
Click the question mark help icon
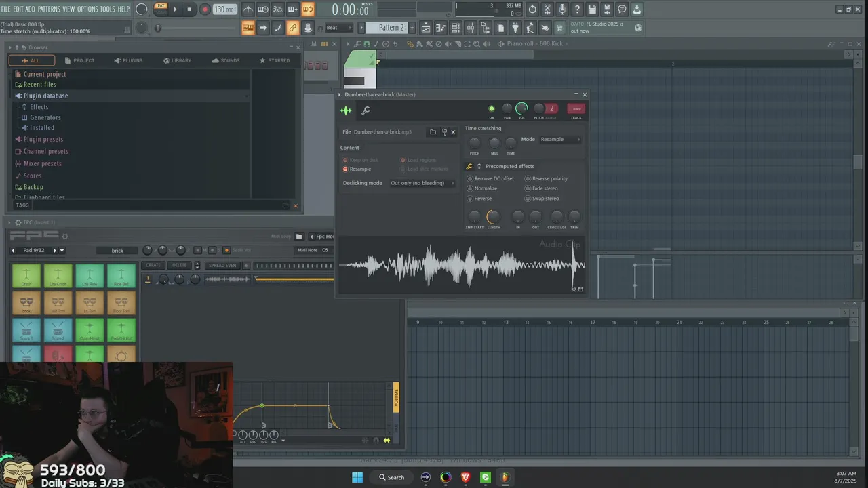577,9
